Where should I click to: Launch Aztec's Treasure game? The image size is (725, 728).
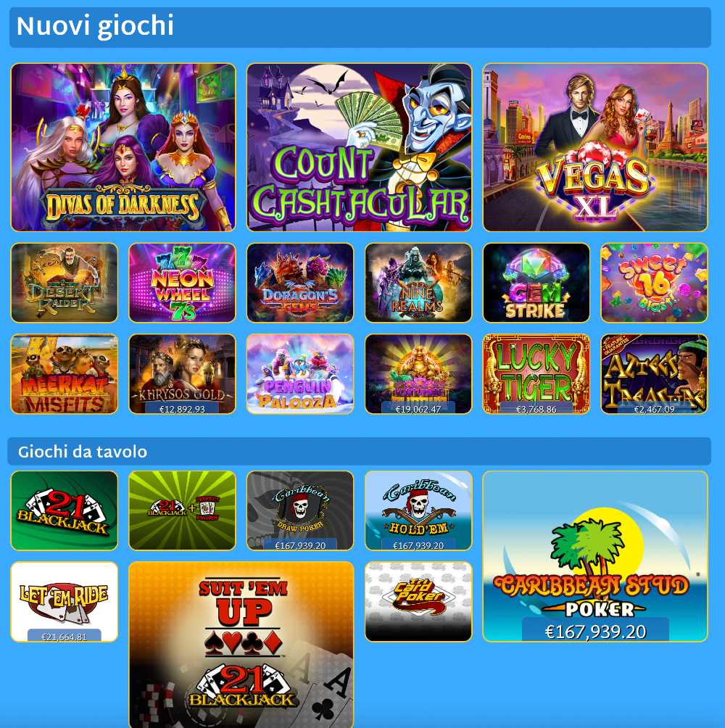coord(654,373)
